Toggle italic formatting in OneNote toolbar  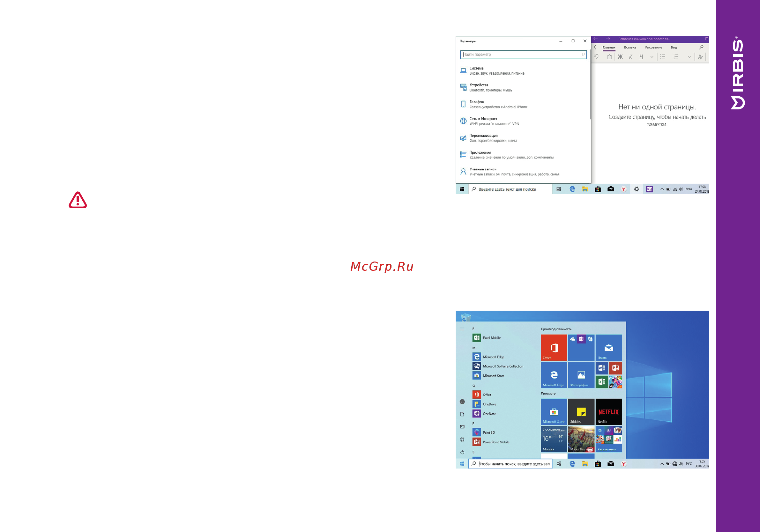630,57
